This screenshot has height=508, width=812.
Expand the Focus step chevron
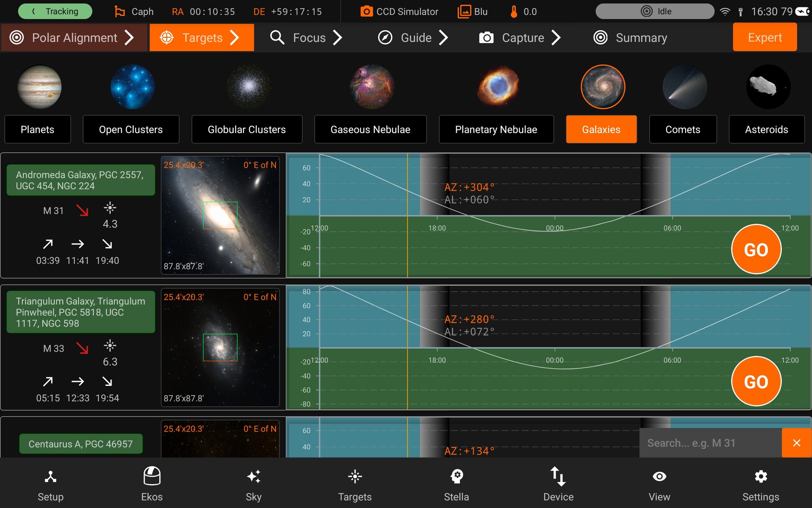[337, 38]
